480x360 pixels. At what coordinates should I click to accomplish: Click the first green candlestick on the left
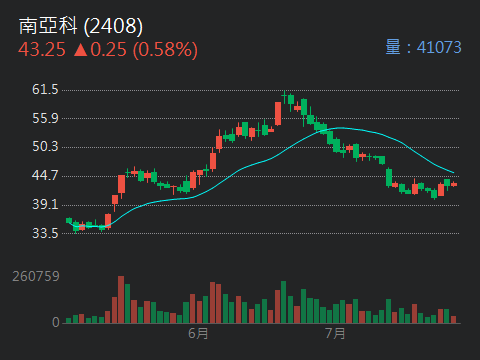tap(69, 220)
